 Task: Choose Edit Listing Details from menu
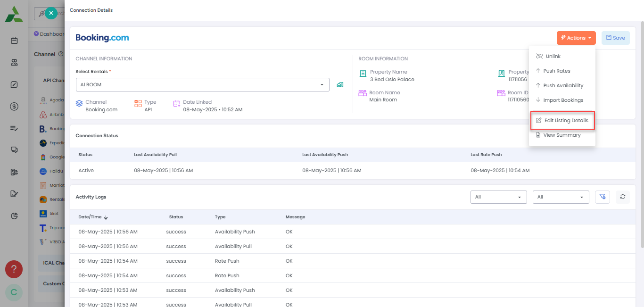pos(562,120)
